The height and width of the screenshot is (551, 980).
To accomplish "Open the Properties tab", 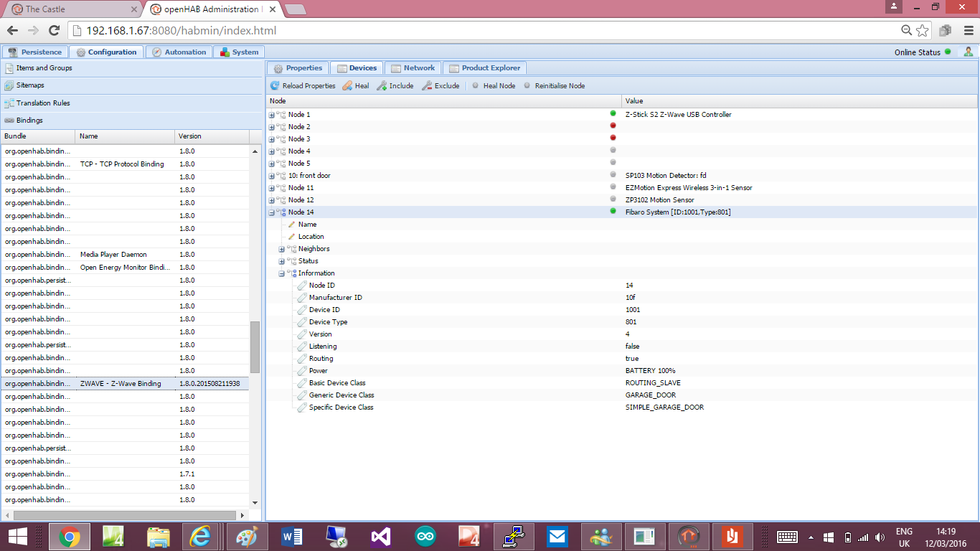I will [x=298, y=67].
